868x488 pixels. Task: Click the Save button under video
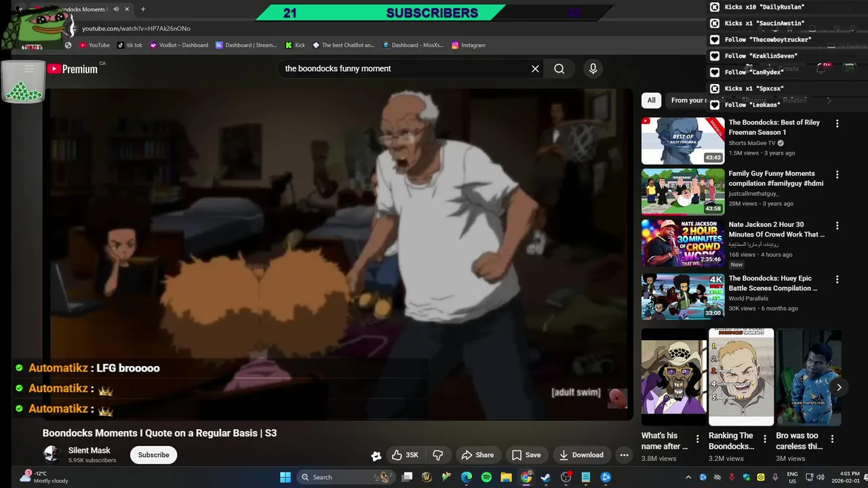526,455
